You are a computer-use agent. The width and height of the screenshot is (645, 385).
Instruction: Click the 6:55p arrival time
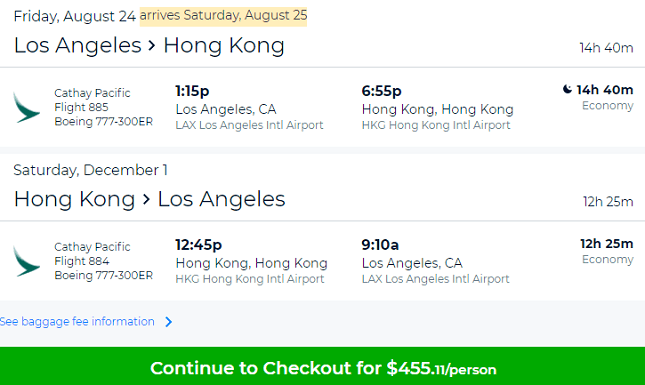(381, 91)
